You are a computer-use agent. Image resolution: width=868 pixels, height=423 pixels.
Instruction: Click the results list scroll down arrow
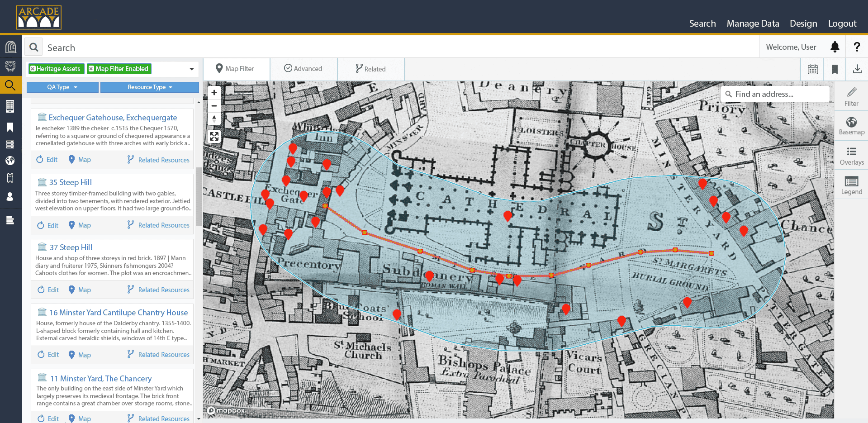[199, 419]
